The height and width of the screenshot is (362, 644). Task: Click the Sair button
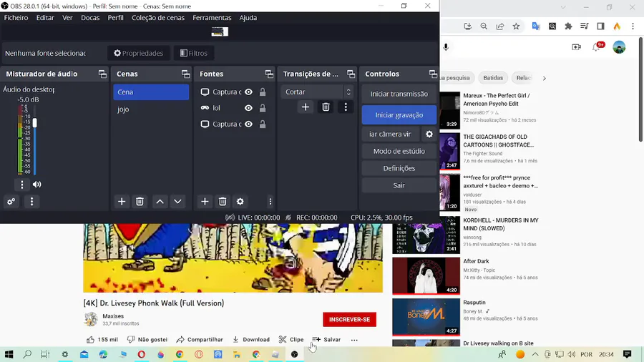[399, 185]
